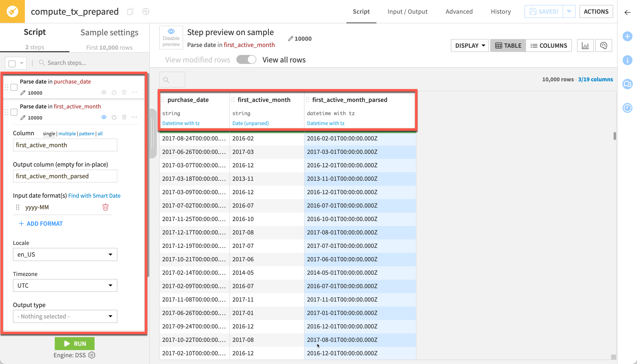Open the DISPLAY dropdown
637x364 pixels.
click(x=469, y=45)
